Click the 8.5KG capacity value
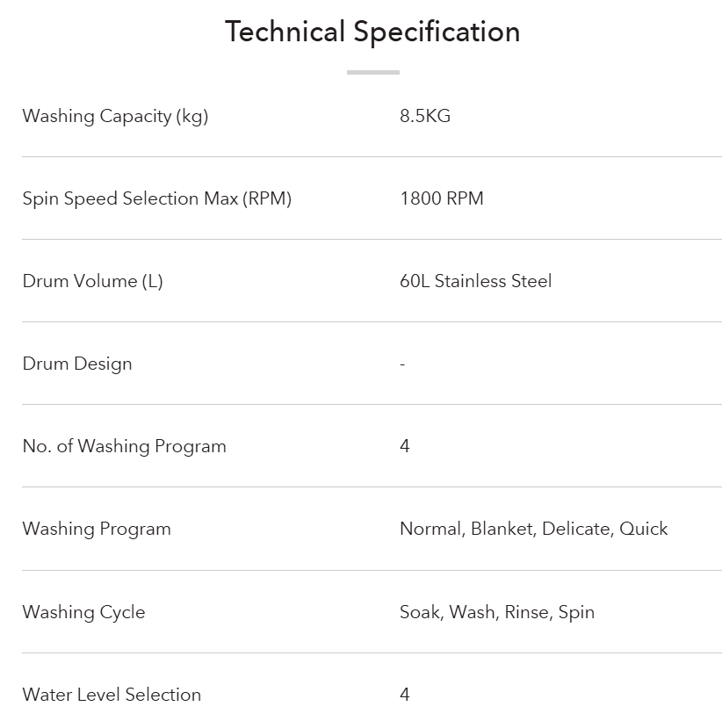The height and width of the screenshot is (728, 722). 425,116
